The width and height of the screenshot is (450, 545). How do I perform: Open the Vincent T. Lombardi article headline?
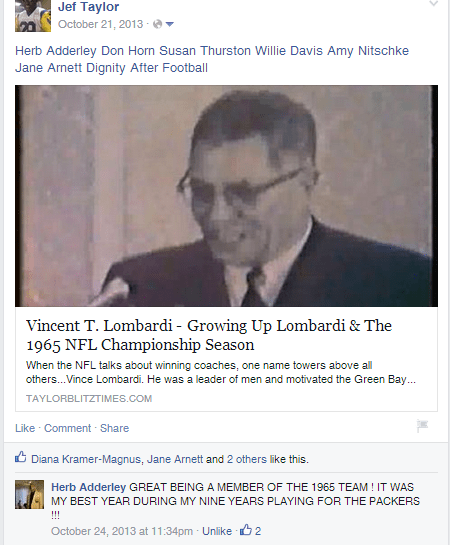tap(209, 335)
